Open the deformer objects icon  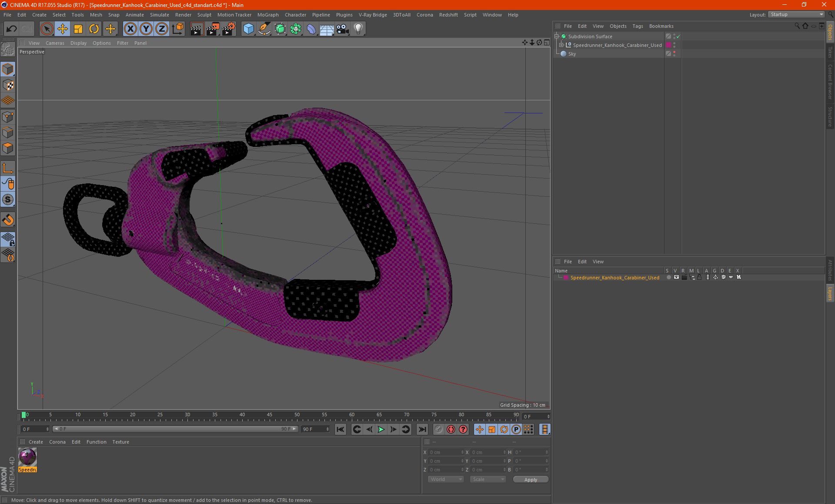click(311, 29)
